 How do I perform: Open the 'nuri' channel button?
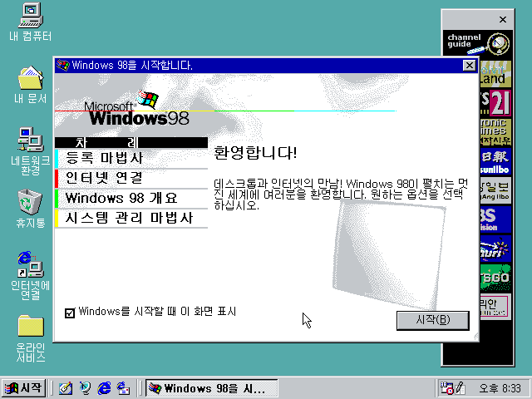[495, 249]
